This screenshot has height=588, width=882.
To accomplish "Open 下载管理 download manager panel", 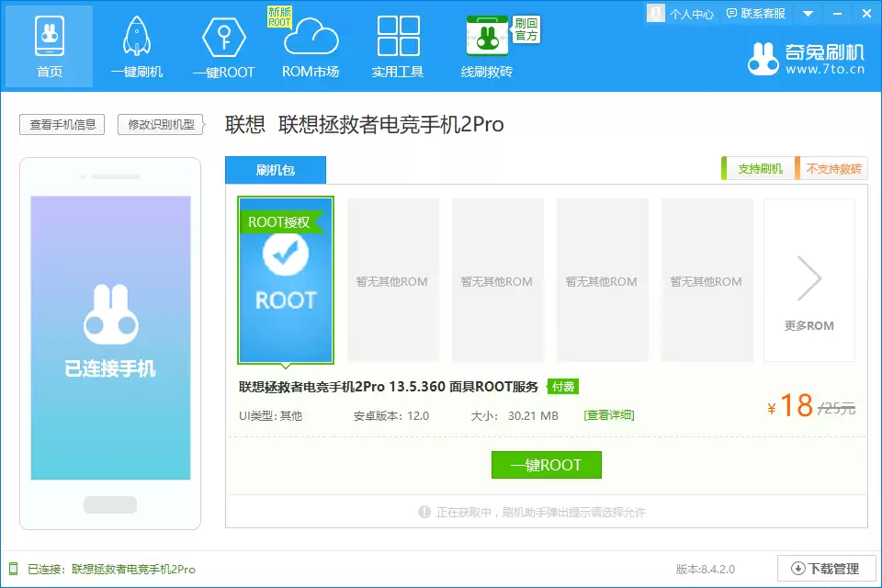I will coord(826,568).
